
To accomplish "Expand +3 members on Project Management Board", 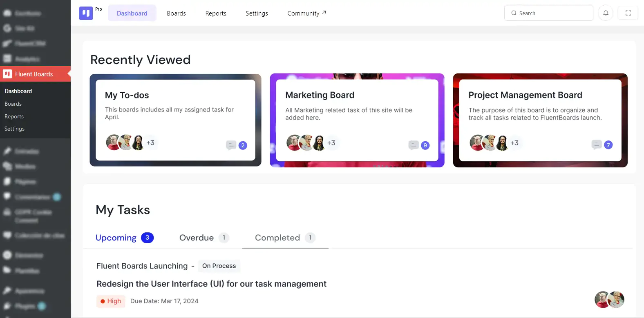I will [514, 143].
